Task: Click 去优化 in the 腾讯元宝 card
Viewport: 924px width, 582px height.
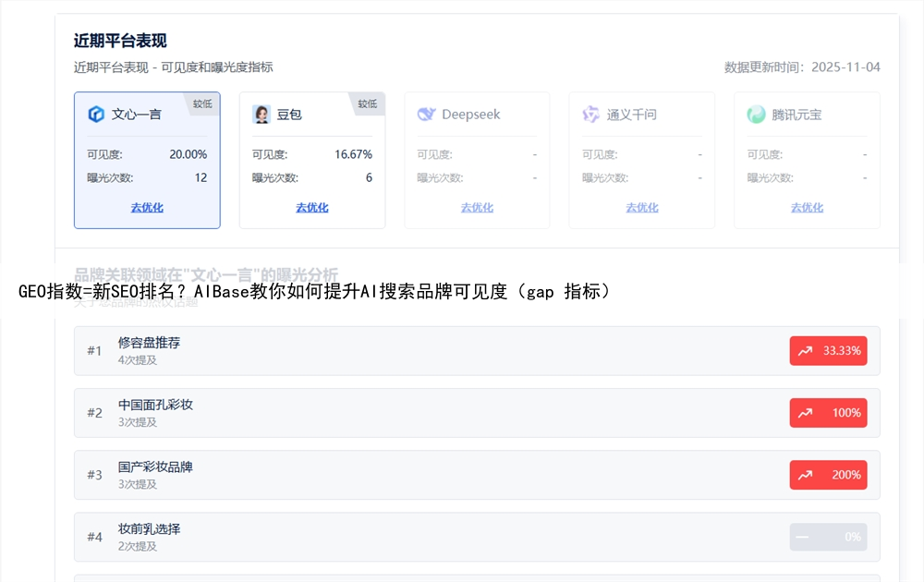Action: pos(807,208)
